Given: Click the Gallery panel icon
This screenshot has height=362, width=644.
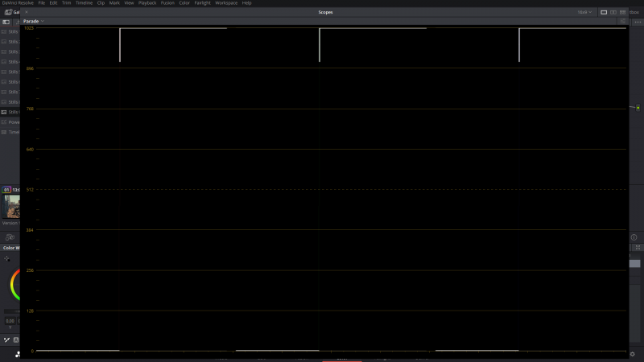Looking at the screenshot, I should coord(6,12).
